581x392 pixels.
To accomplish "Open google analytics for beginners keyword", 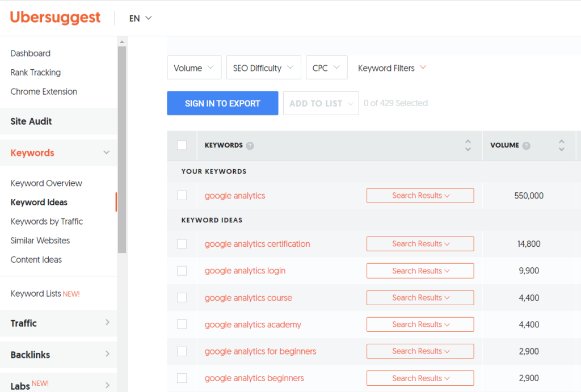I will [x=260, y=351].
